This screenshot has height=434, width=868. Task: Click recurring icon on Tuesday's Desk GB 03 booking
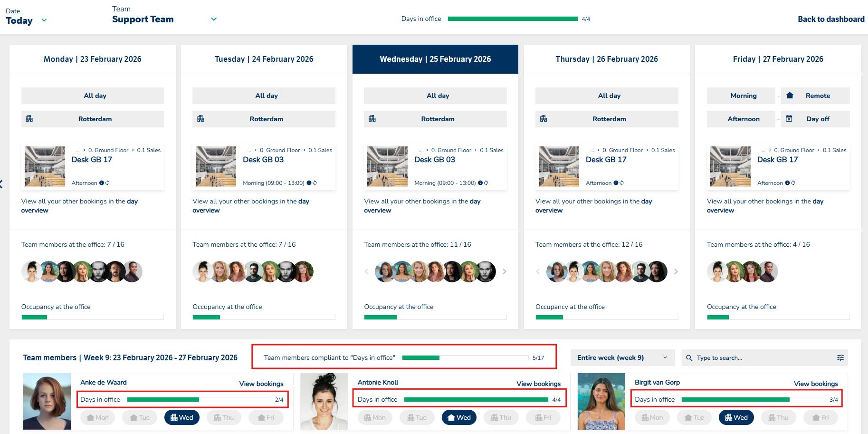pyautogui.click(x=315, y=183)
